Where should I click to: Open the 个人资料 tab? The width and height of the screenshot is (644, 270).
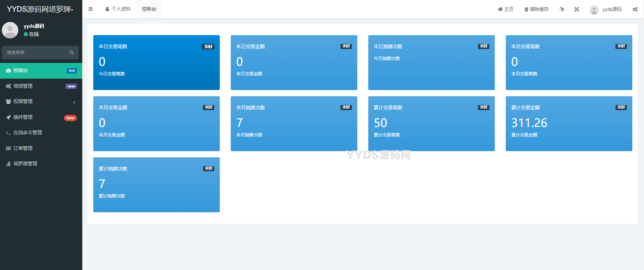[x=118, y=9]
